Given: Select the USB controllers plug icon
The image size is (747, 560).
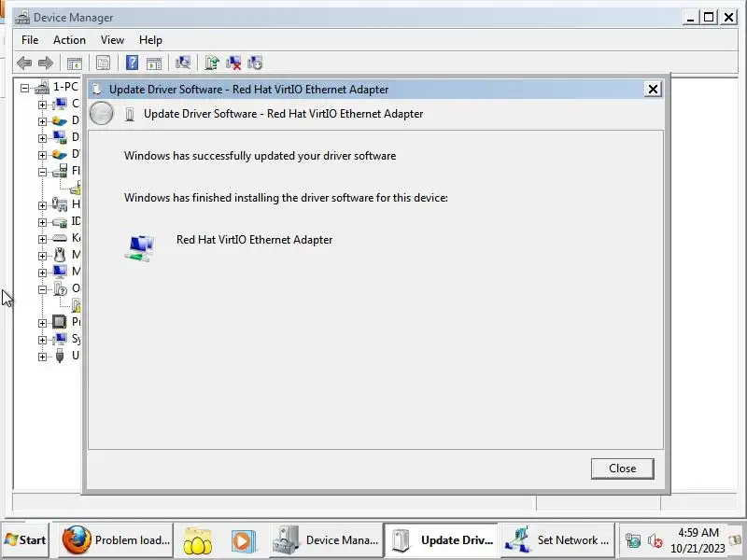Looking at the screenshot, I should coord(60,356).
